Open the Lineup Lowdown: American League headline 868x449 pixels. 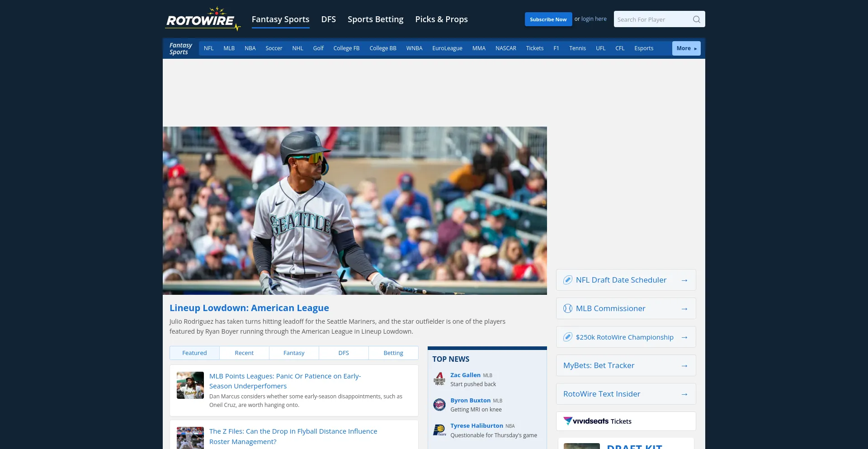[x=249, y=308]
